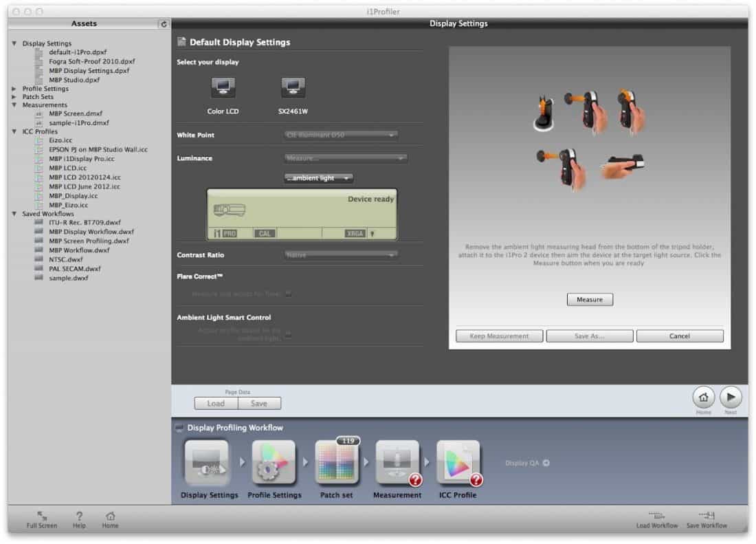Viewport: 756px width, 544px height.
Task: Open the ambient light dropdown
Action: coord(319,178)
